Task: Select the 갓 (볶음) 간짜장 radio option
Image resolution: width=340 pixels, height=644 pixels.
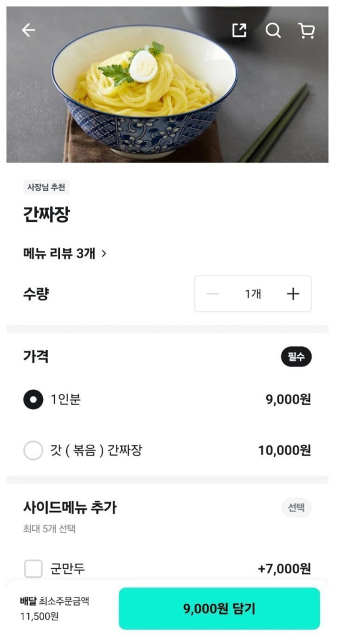Action: [33, 450]
